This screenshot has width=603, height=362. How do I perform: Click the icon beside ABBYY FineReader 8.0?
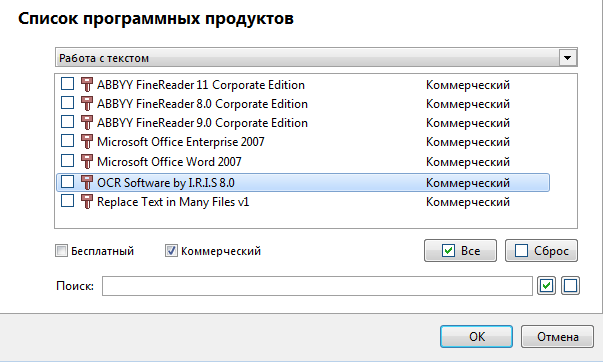[x=87, y=103]
